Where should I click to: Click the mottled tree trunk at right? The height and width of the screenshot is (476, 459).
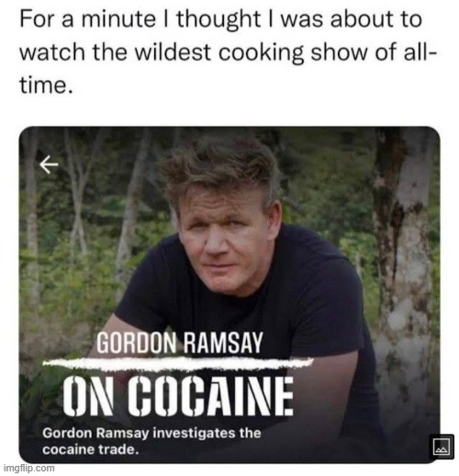click(406, 276)
